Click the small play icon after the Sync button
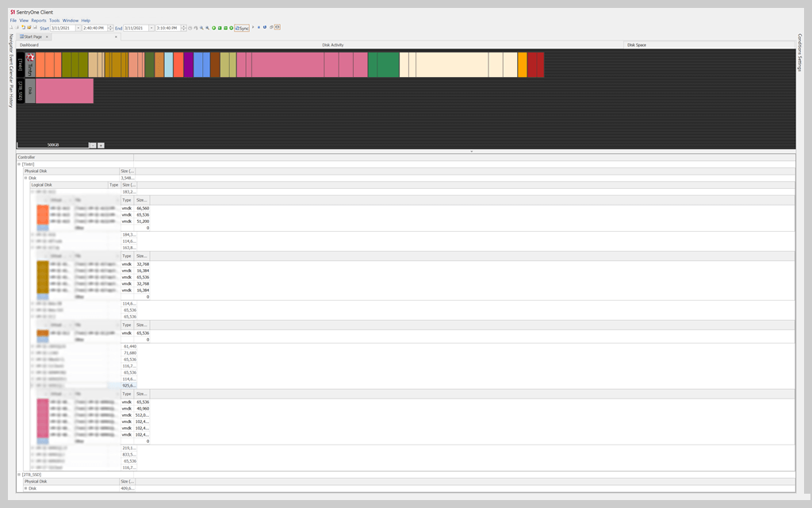This screenshot has height=508, width=812. point(252,26)
